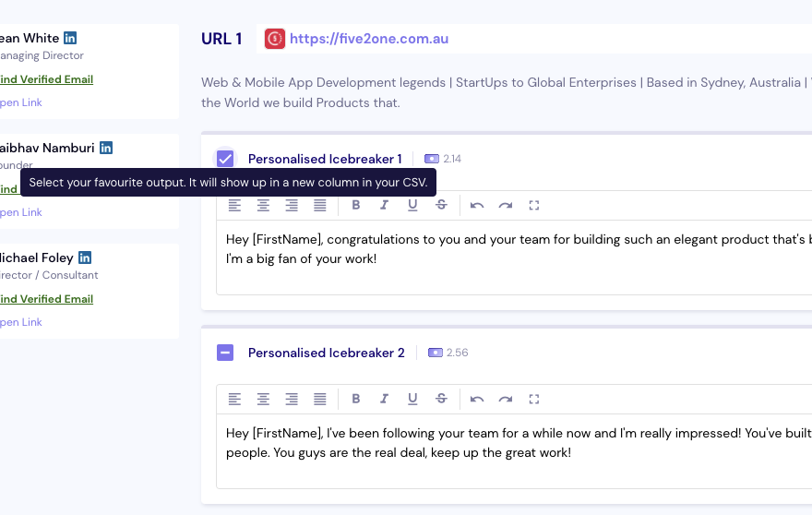
Task: Click credit icon next to 2.14
Action: (432, 159)
